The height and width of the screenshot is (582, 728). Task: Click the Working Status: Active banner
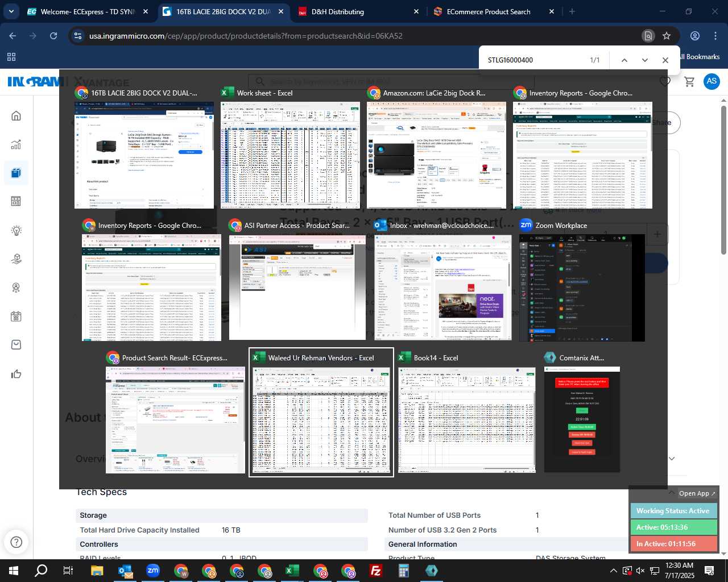[x=673, y=511]
